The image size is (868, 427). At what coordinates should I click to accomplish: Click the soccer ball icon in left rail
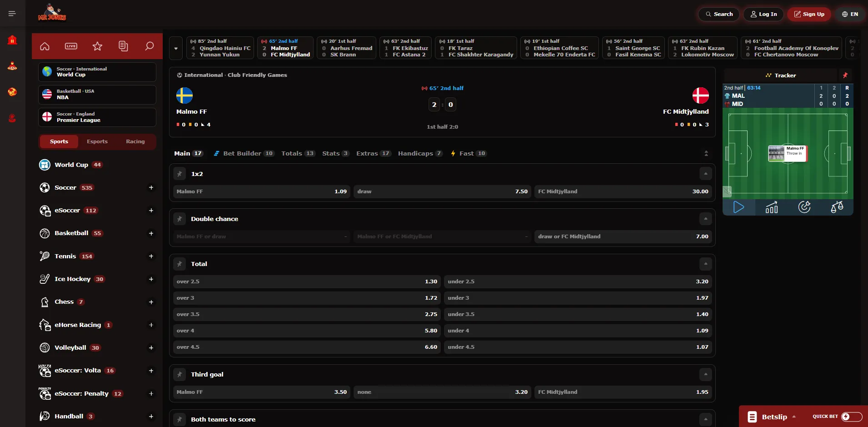(x=12, y=92)
